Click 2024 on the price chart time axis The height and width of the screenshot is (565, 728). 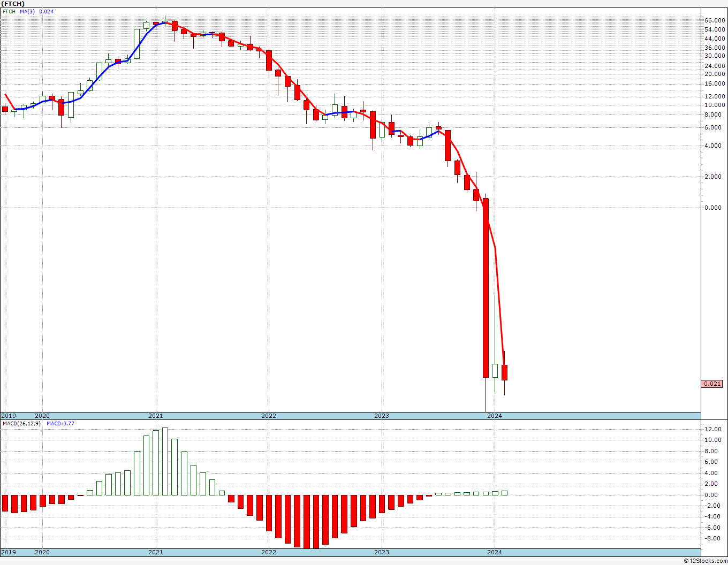click(x=495, y=416)
